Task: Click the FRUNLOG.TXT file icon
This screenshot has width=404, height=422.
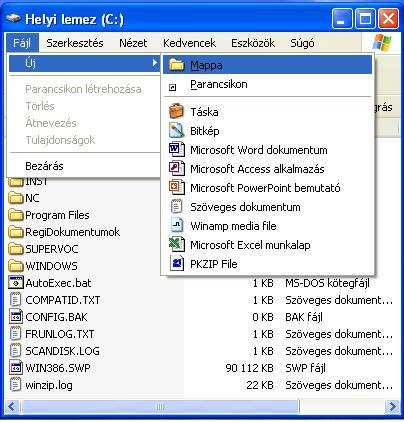Action: 15,334
